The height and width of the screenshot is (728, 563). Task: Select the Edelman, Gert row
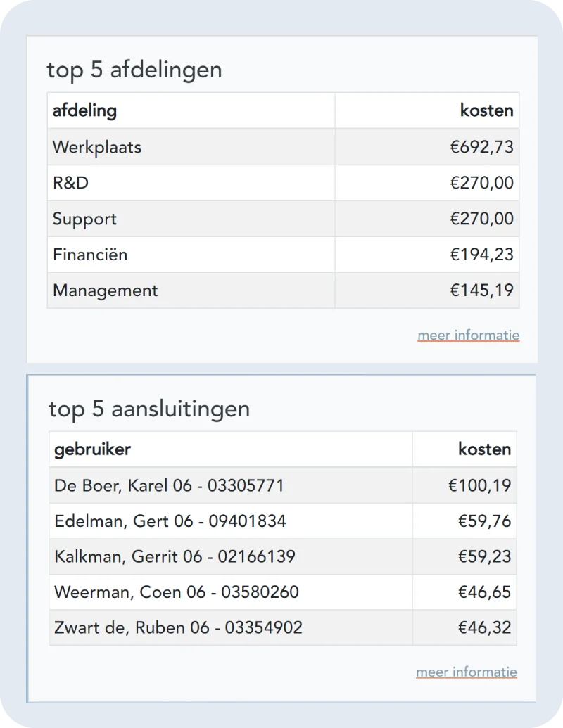[283, 521]
